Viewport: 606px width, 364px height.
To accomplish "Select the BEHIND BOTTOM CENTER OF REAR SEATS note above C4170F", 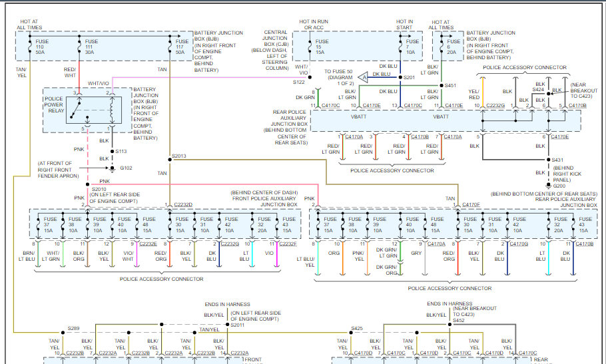I will tap(543, 194).
